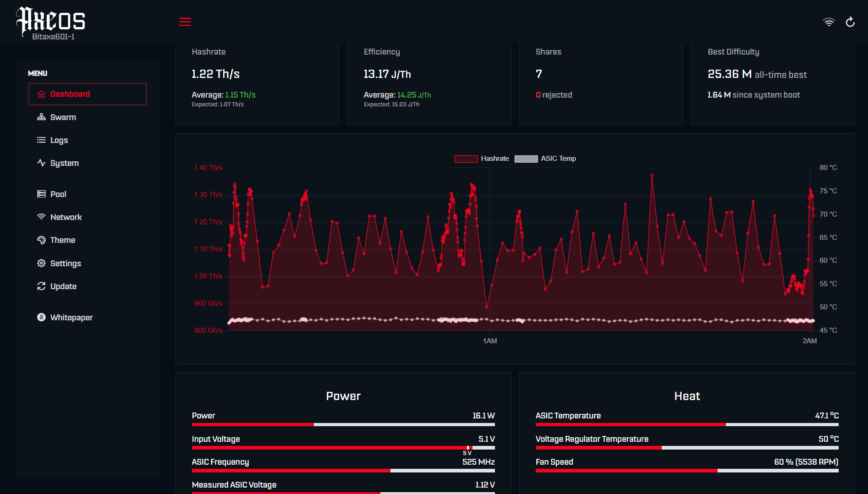
Task: Open the Dashboard menu item
Action: click(87, 94)
